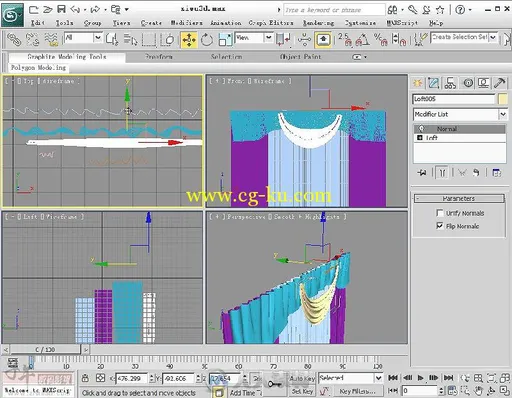This screenshot has width=512, height=398.
Task: Toggle the 2.5D Snaps button
Action: point(345,40)
